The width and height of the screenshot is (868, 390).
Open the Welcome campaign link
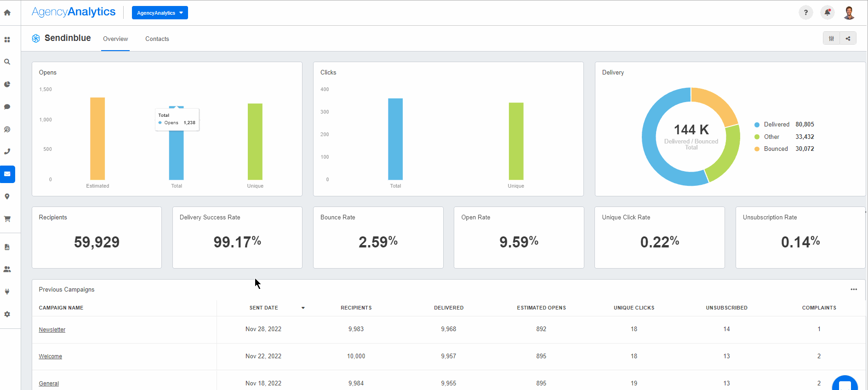coord(50,356)
